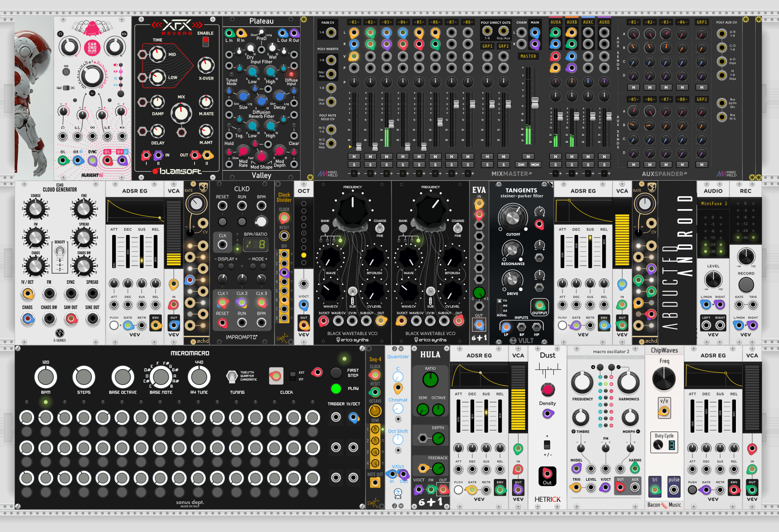Click the EVA OUT jack

point(479,324)
